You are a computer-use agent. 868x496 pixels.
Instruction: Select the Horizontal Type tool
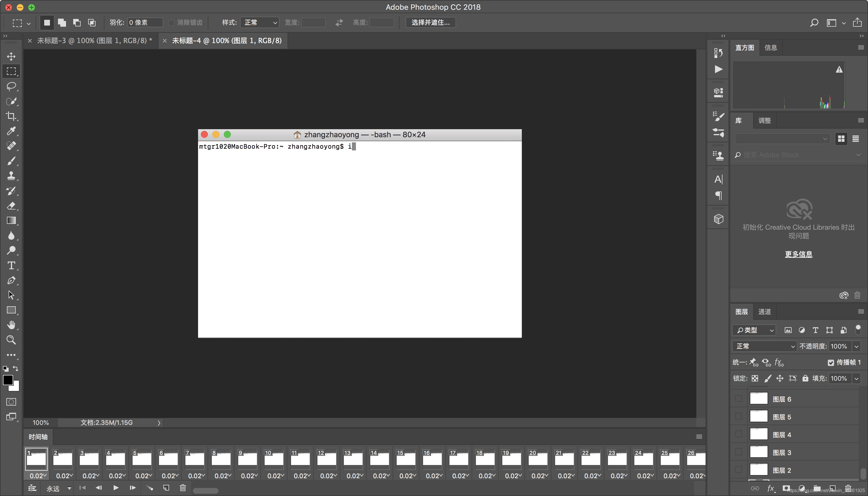[11, 266]
